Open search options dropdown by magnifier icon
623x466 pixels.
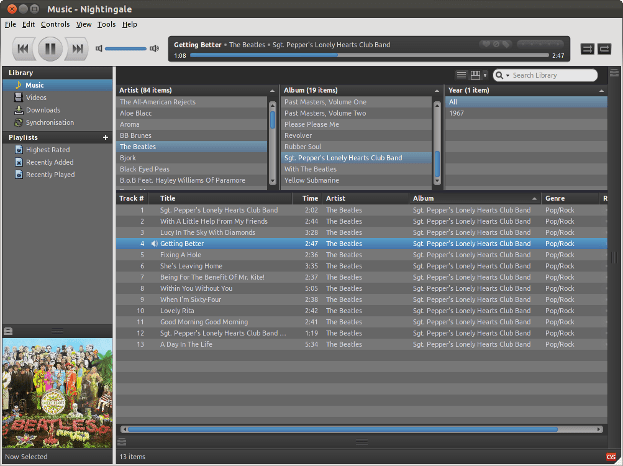coord(499,75)
